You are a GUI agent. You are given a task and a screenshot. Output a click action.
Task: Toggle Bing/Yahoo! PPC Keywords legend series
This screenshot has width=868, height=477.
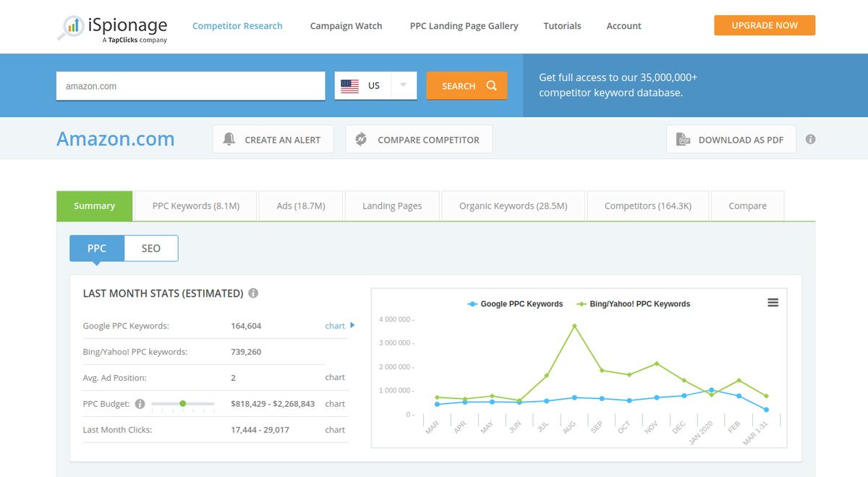633,304
